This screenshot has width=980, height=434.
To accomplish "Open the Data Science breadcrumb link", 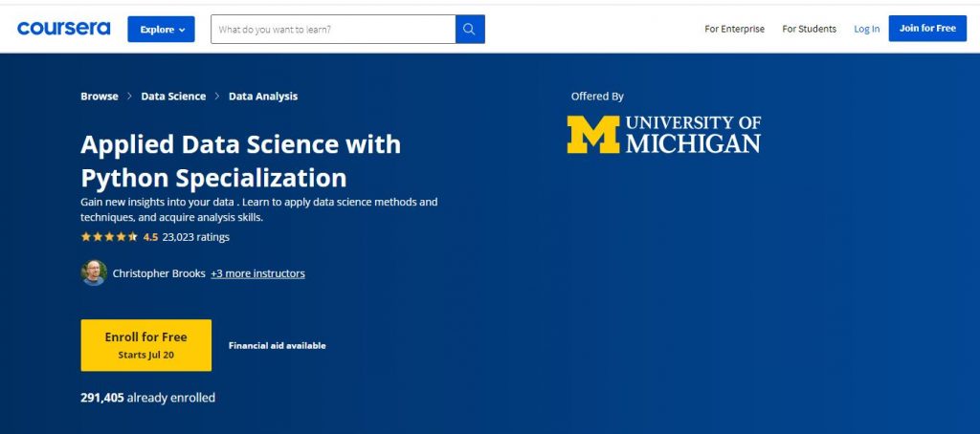I will tap(173, 97).
